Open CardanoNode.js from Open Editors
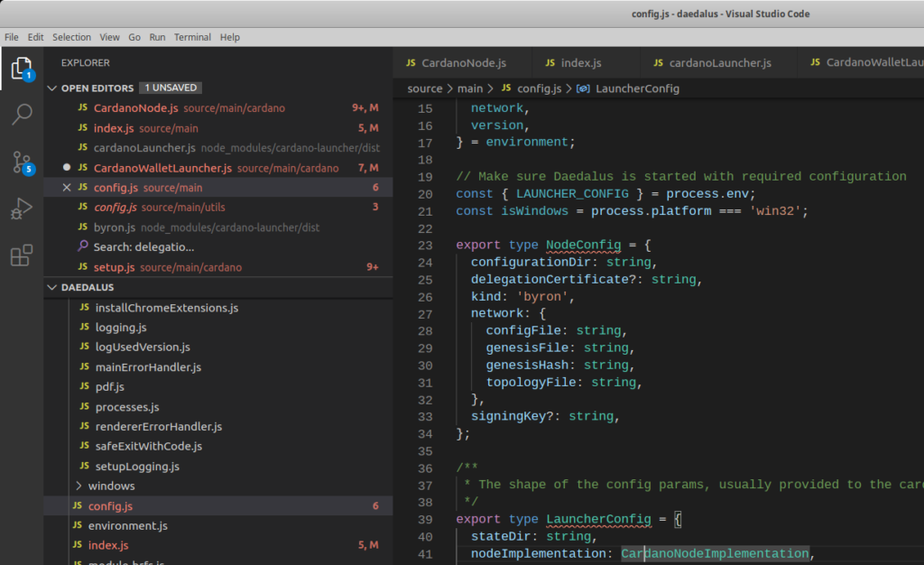 pyautogui.click(x=218, y=107)
